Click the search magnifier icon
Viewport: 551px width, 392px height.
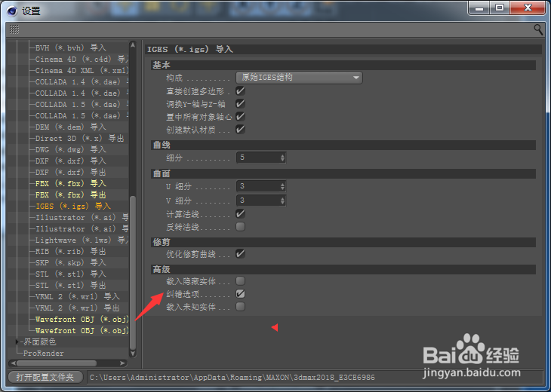[x=538, y=29]
